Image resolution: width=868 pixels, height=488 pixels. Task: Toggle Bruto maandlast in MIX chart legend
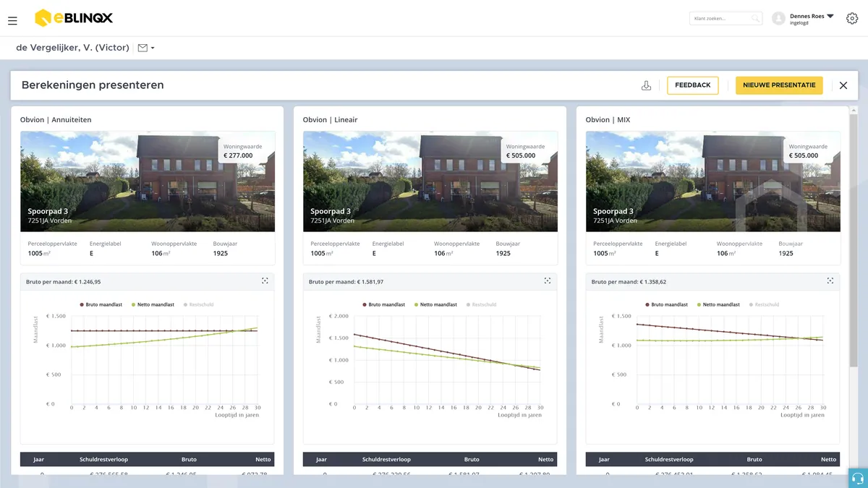point(666,304)
